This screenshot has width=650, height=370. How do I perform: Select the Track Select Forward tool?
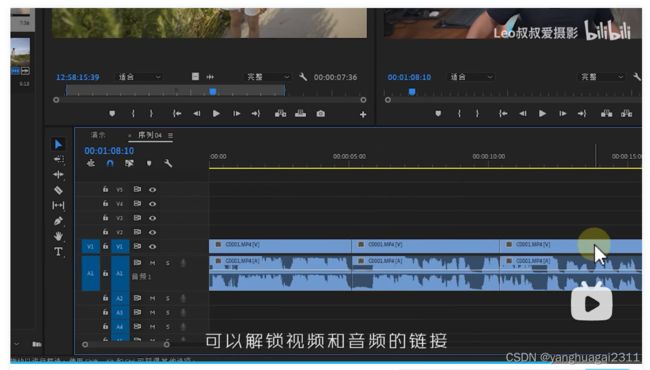coord(58,159)
